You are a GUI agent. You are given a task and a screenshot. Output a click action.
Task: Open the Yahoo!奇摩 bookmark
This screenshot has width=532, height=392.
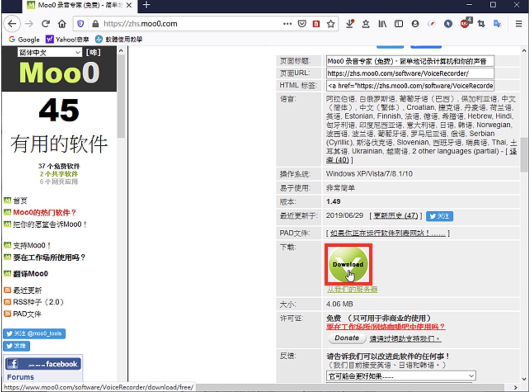[67, 40]
